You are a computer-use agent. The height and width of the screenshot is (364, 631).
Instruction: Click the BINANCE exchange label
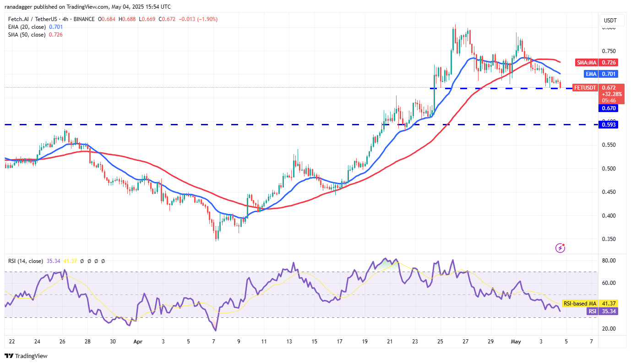click(84, 19)
